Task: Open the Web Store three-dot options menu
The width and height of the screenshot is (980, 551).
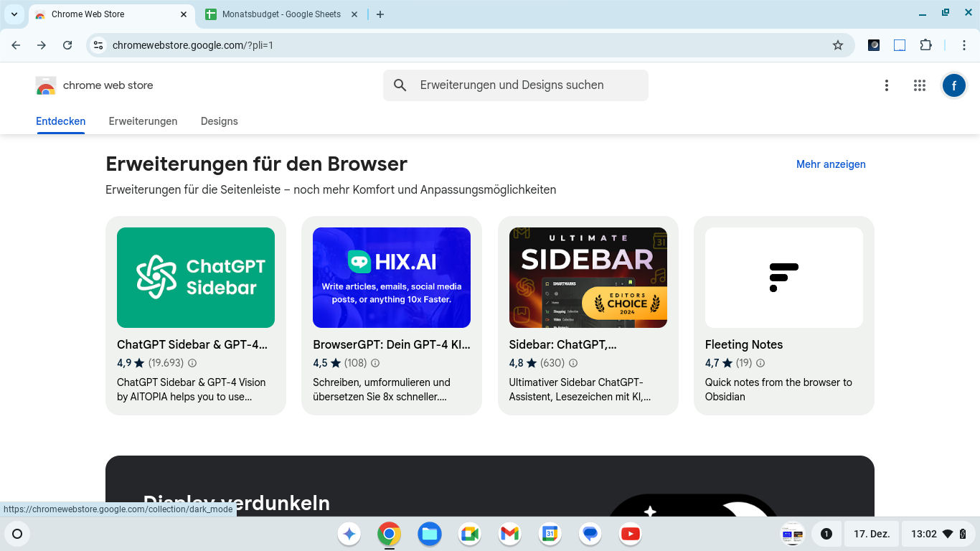Action: coord(887,85)
